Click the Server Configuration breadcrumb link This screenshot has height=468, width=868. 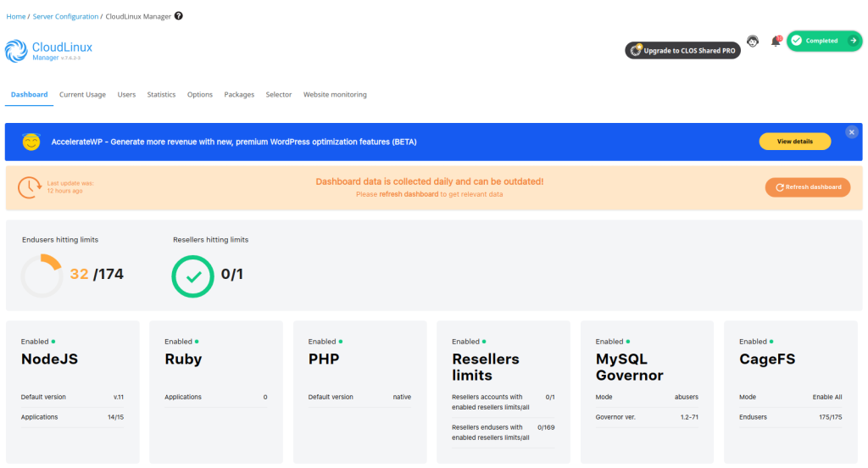[x=66, y=16]
